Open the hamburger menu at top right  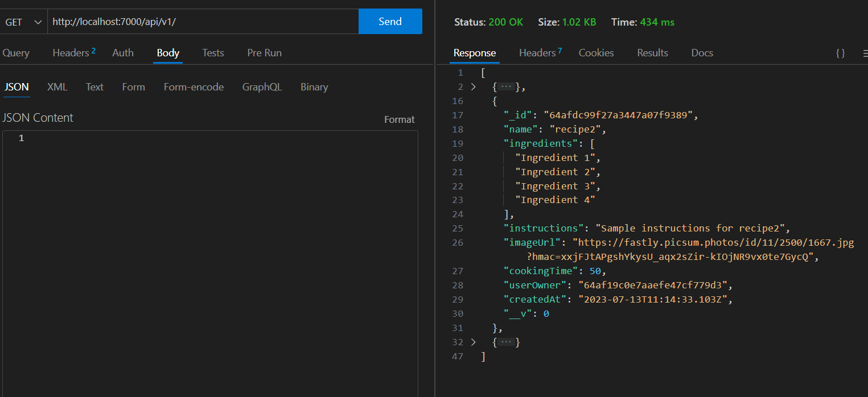[x=865, y=53]
